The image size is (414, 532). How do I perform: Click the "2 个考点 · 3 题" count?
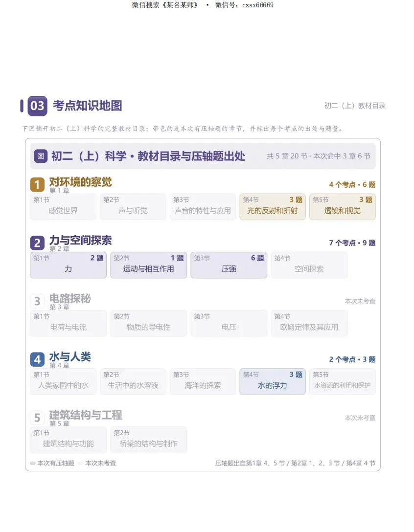pyautogui.click(x=352, y=359)
